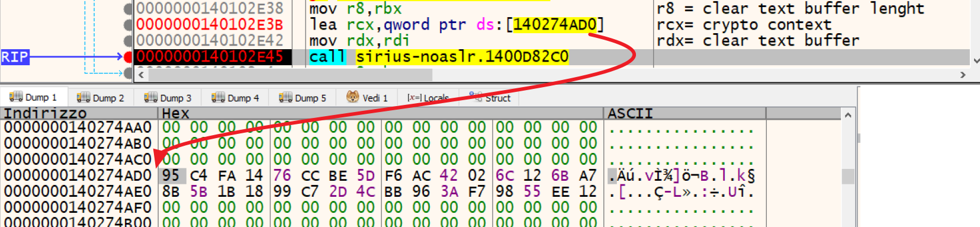Select hex byte 99 in dump
This screenshot has height=227, width=980.
(282, 191)
